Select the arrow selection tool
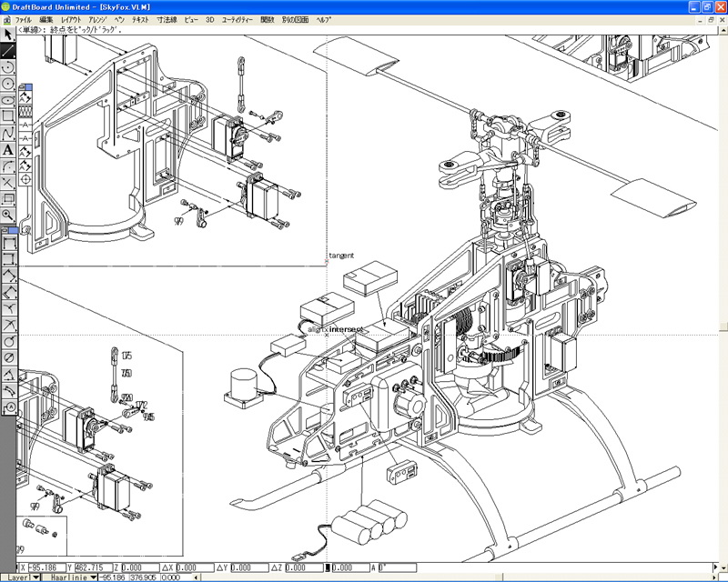Viewport: 728px width, 582px height. [x=8, y=35]
